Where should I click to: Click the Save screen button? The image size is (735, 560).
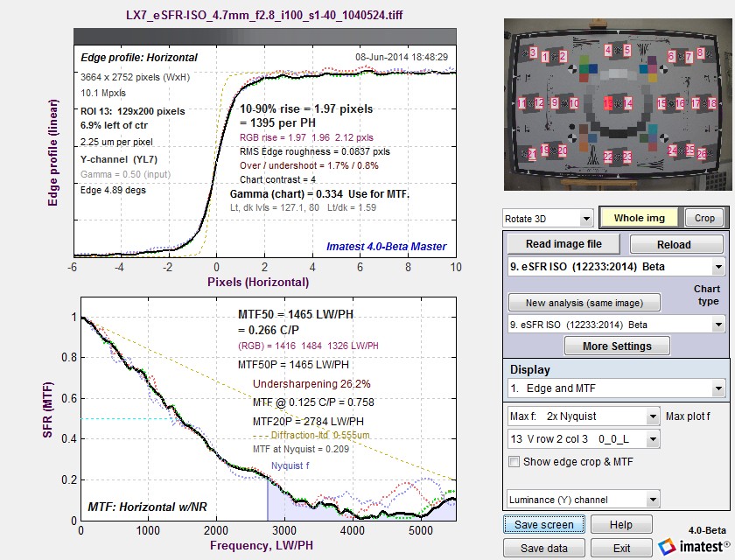(x=544, y=524)
